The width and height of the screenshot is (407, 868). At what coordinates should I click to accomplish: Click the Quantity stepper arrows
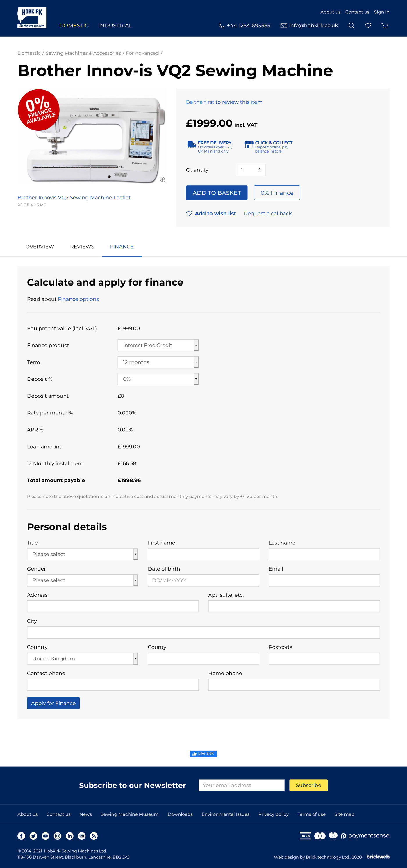259,170
